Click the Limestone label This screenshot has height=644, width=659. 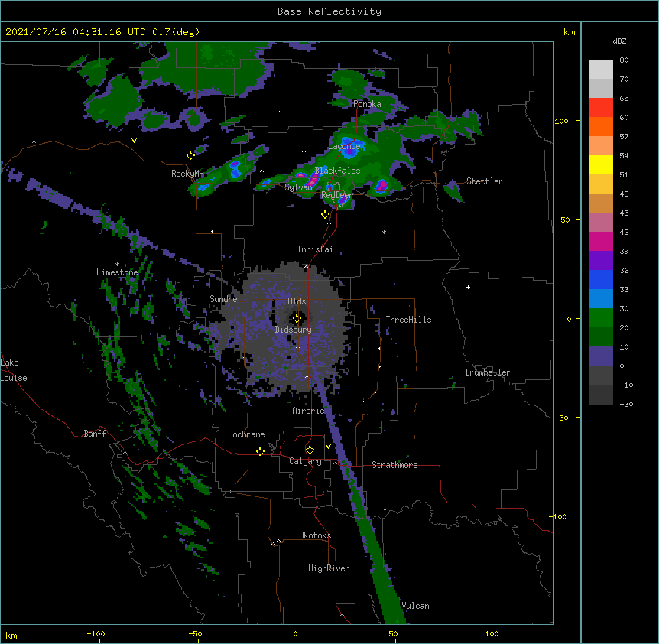click(x=117, y=272)
